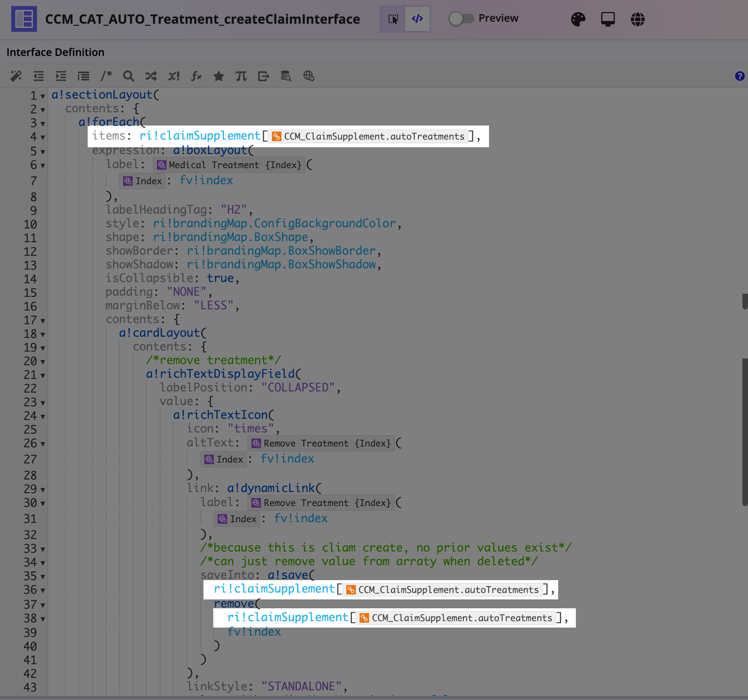This screenshot has width=748, height=700.
Task: Click the translation globe toolbar icon
Action: coord(309,76)
